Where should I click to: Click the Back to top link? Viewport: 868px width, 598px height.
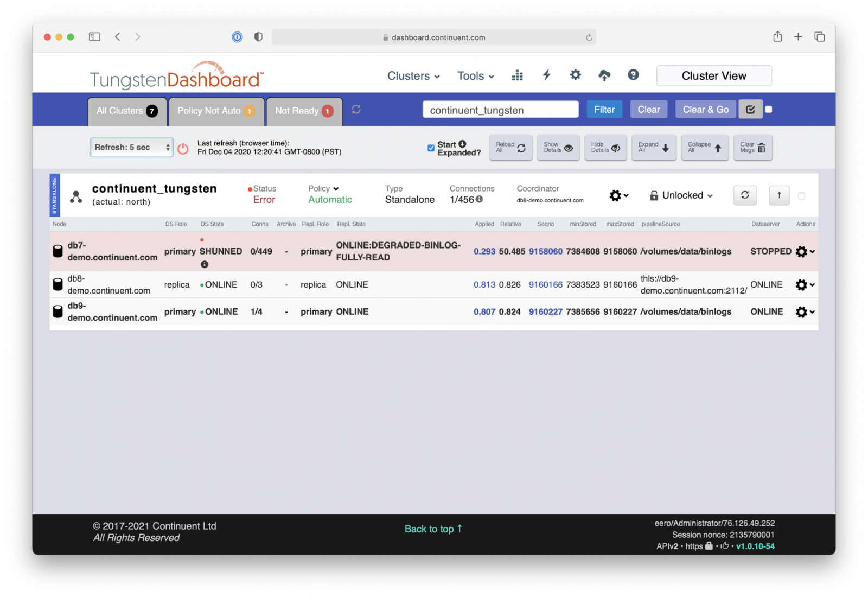tap(433, 529)
